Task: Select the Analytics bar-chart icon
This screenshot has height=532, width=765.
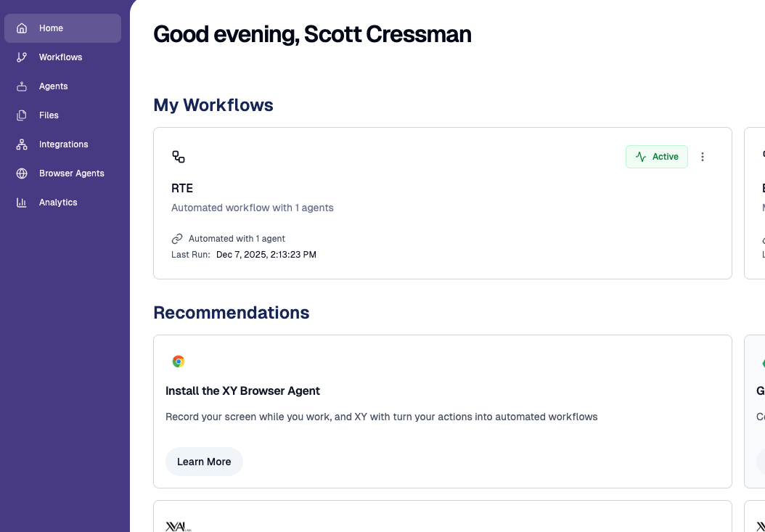Action: [x=20, y=202]
